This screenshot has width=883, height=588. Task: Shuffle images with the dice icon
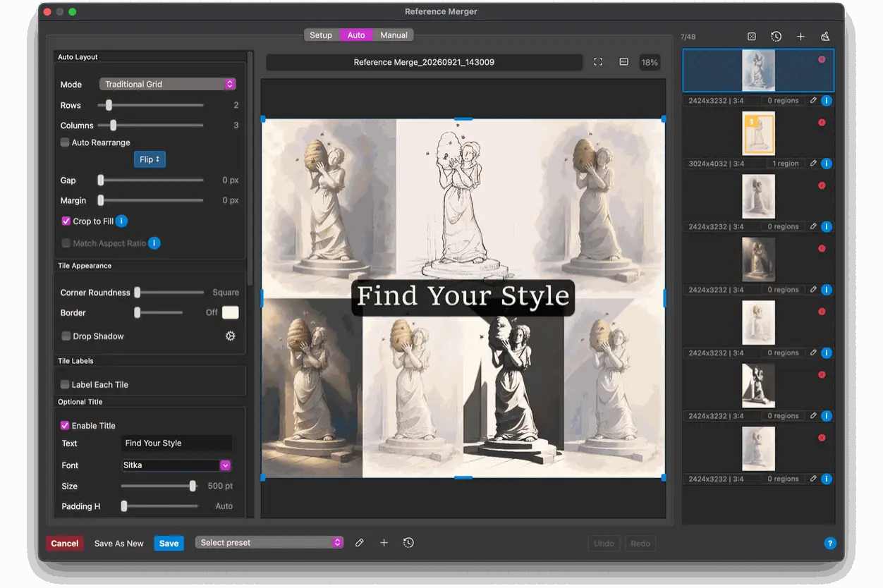tap(752, 37)
